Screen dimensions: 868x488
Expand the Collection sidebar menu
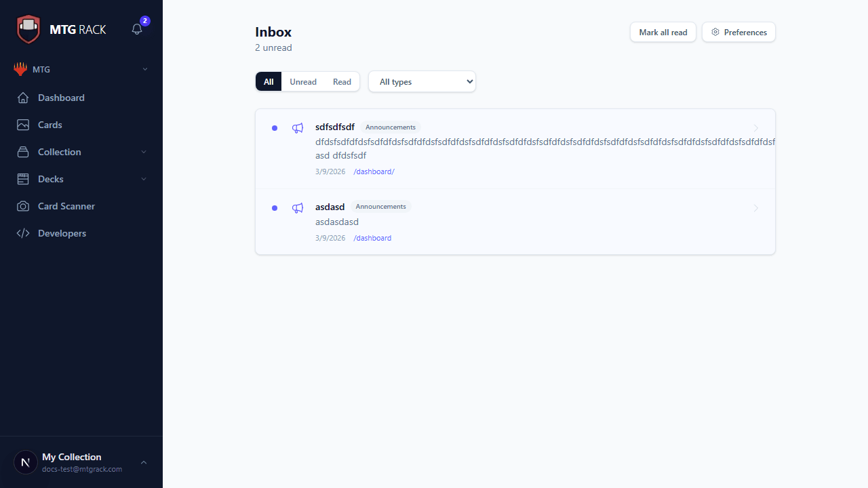click(59, 152)
